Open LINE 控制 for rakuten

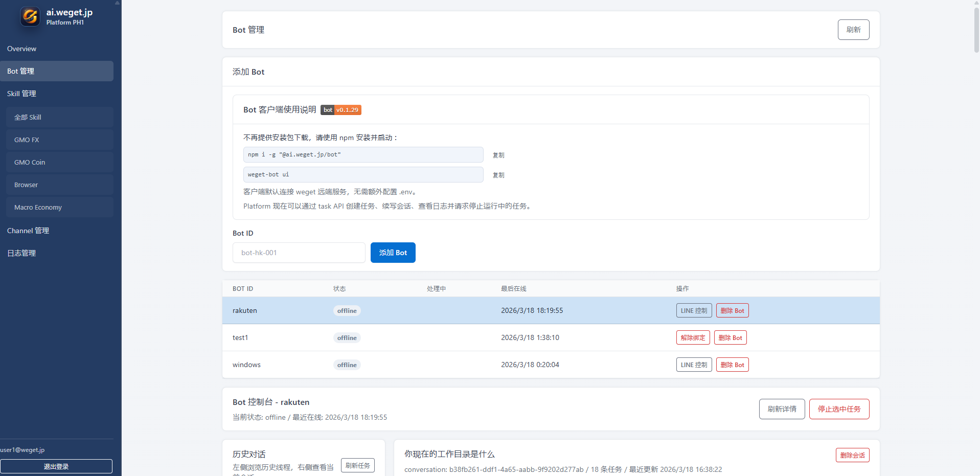(694, 310)
